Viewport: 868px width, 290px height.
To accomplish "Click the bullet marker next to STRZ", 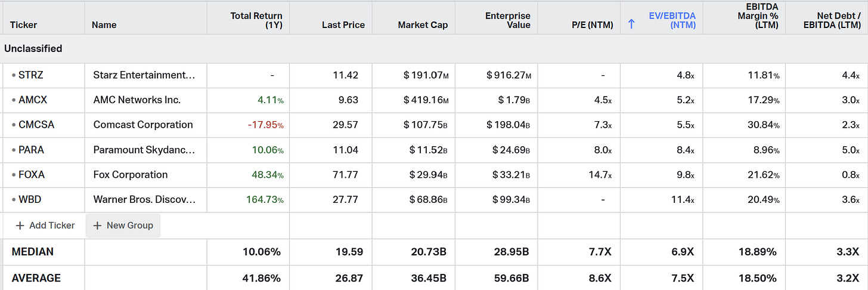I will click(x=13, y=75).
